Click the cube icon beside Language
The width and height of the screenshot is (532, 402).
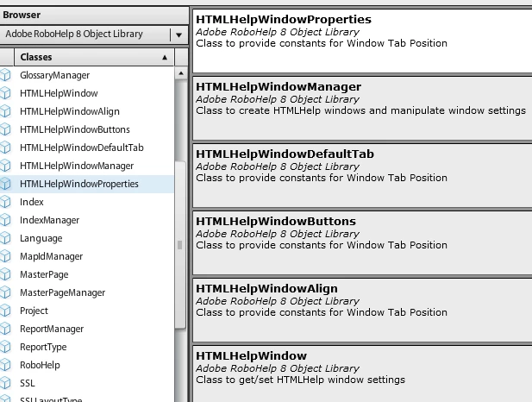coord(5,238)
